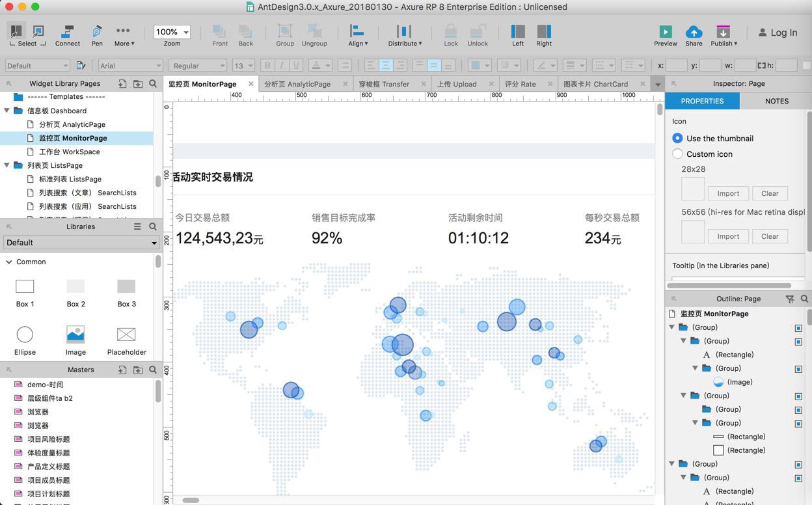Toggle the keep aspect ratio checkbox
The width and height of the screenshot is (812, 505).
(x=806, y=65)
